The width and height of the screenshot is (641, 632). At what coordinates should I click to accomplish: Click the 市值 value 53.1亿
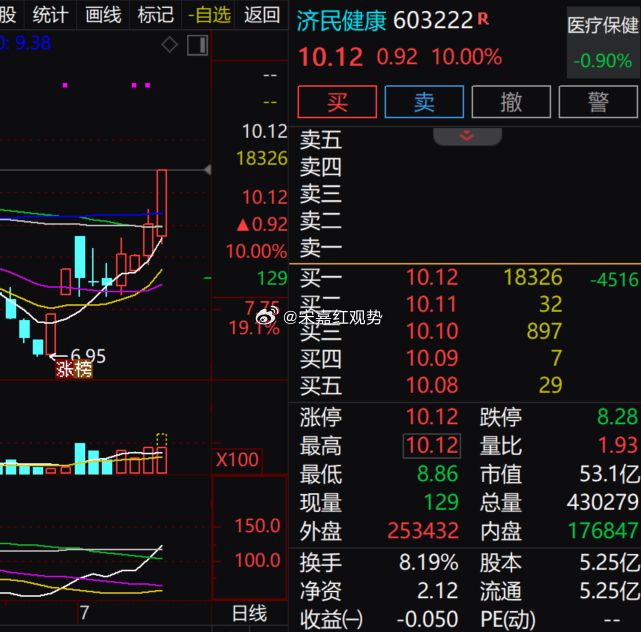point(610,475)
